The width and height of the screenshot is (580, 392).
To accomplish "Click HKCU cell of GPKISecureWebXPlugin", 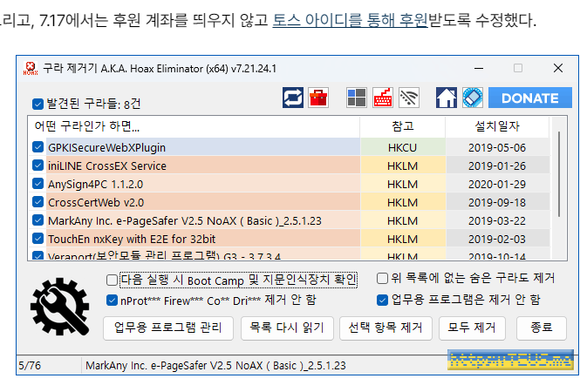I will point(402,147).
